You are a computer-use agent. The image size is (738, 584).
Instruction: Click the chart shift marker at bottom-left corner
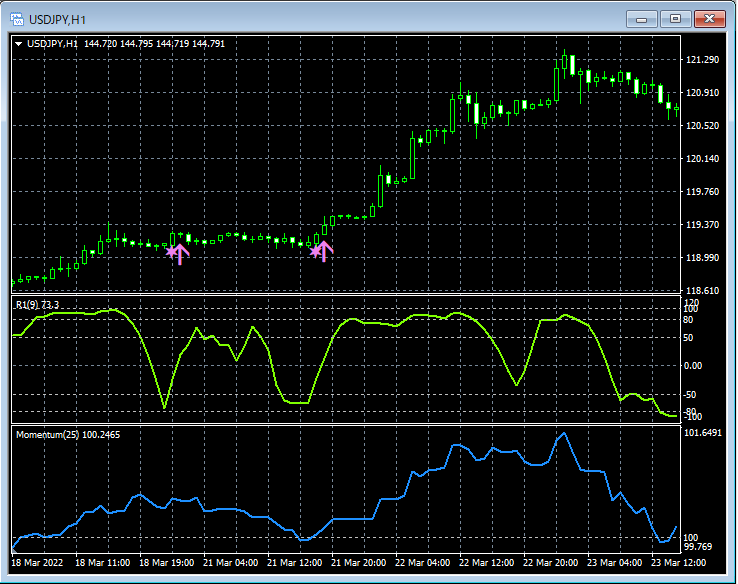[14, 549]
